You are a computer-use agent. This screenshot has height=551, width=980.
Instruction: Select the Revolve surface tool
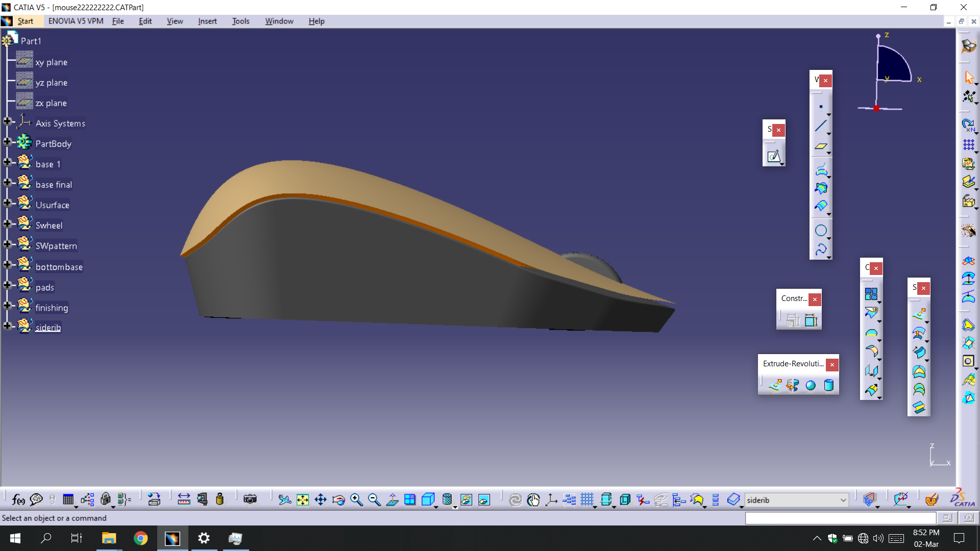point(793,385)
